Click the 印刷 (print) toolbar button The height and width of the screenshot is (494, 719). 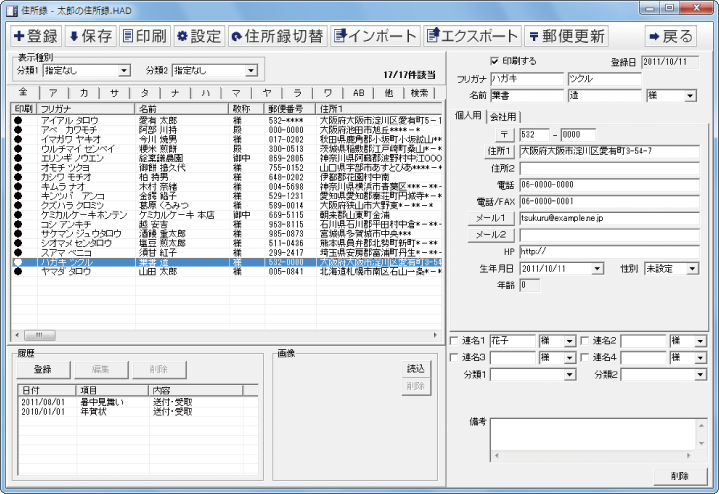coord(143,36)
